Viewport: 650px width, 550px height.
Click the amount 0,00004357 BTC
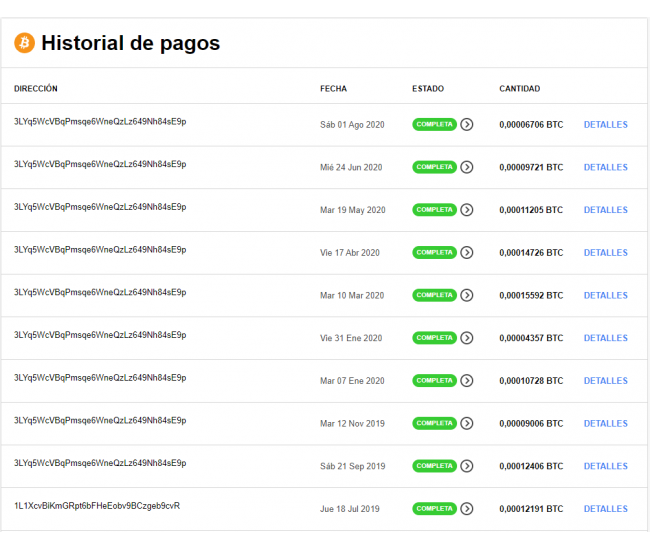(x=531, y=338)
